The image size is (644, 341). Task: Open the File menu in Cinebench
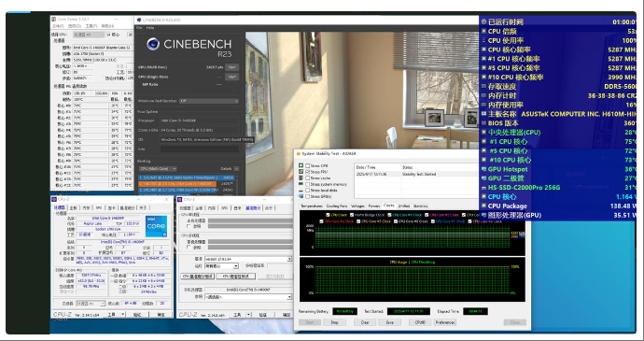click(139, 27)
